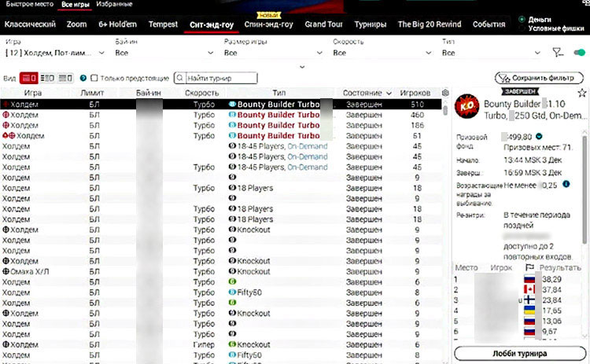Add tournament to favorites with star icon
Screen dimensions: 590x364
[x=581, y=93]
